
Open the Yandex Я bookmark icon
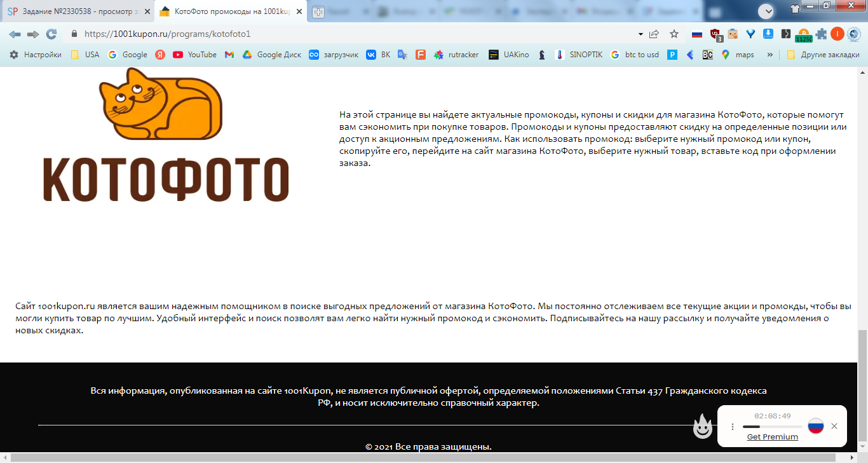pyautogui.click(x=160, y=55)
